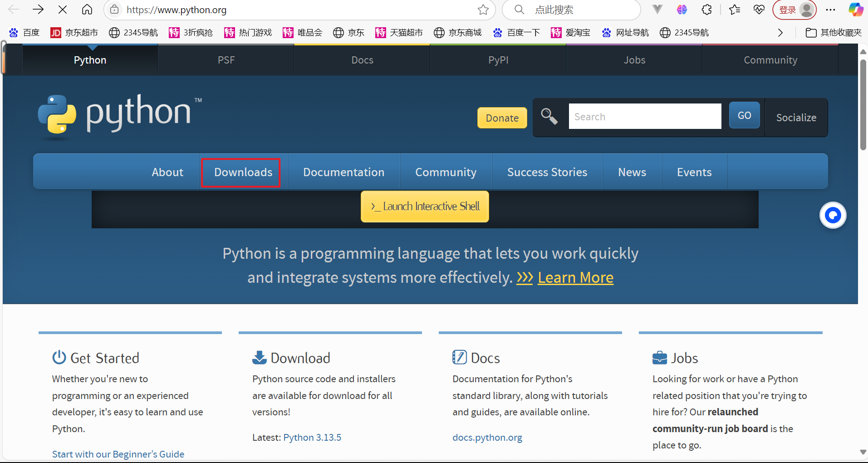View site info lock icon

coord(115,10)
